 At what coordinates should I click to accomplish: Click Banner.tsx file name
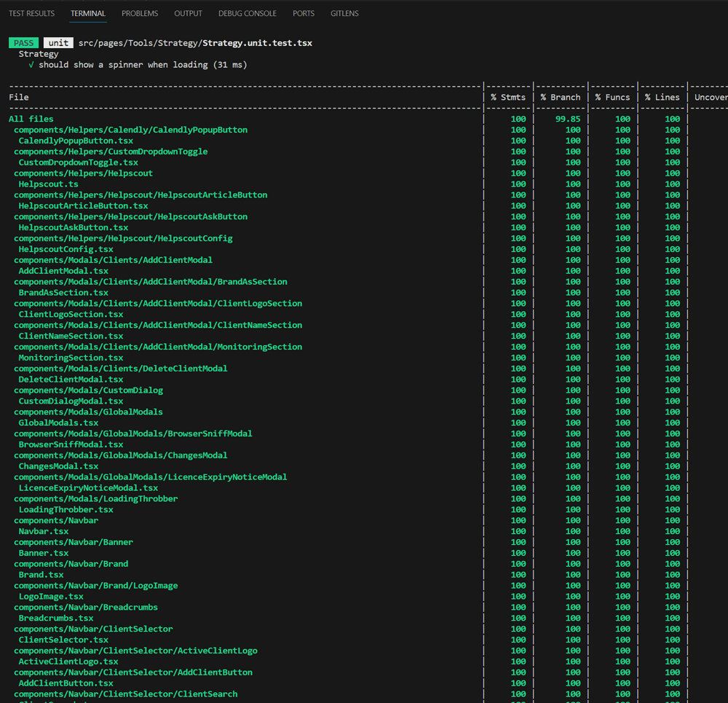click(44, 553)
